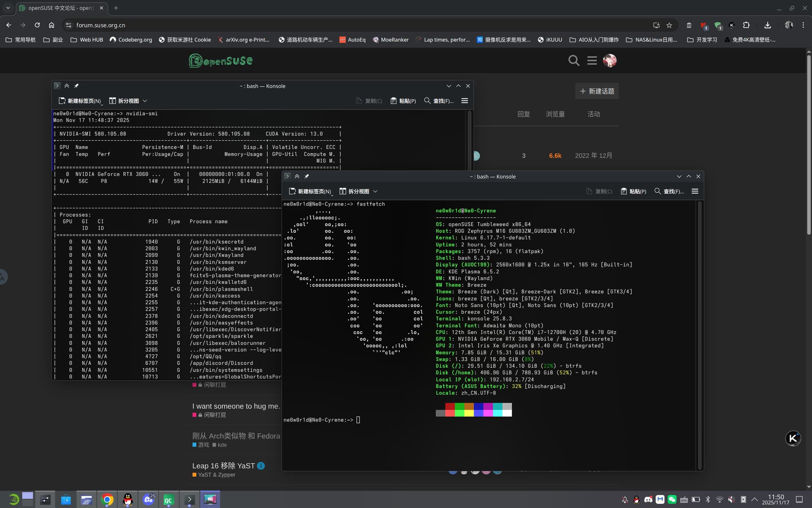Image resolution: width=812 pixels, height=508 pixels.
Task: Click the New Topic button on forum
Action: (597, 91)
